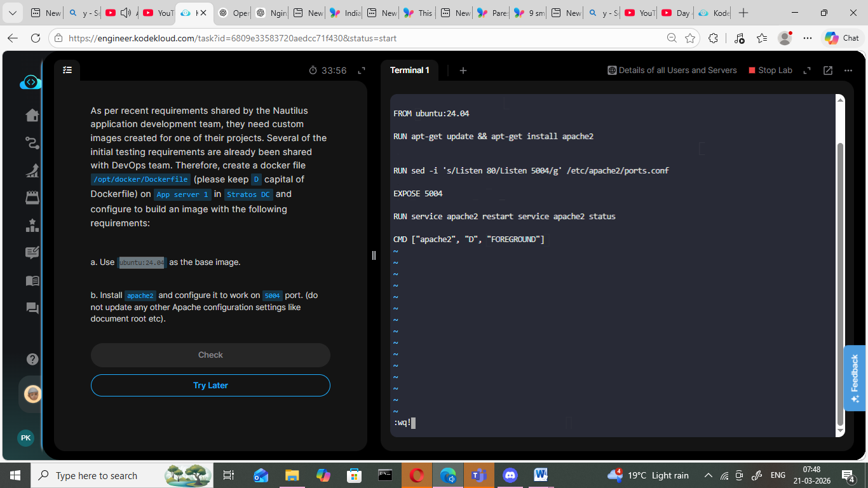
Task: Click the user avatar in sidebar
Action: pyautogui.click(x=33, y=394)
